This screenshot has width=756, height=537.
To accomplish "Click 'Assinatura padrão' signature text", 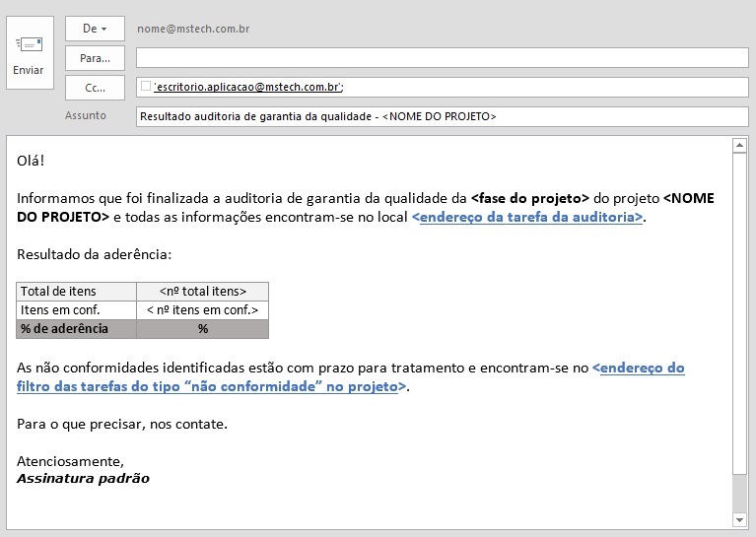I will (x=83, y=479).
